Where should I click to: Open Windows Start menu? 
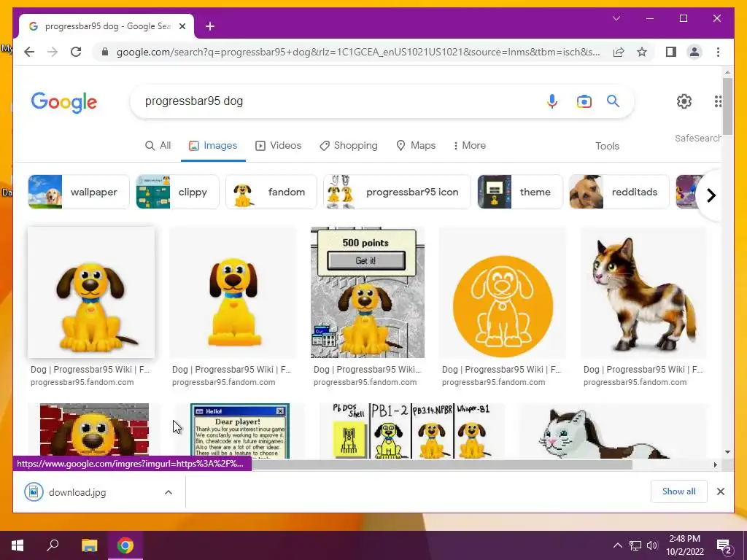coord(18,545)
